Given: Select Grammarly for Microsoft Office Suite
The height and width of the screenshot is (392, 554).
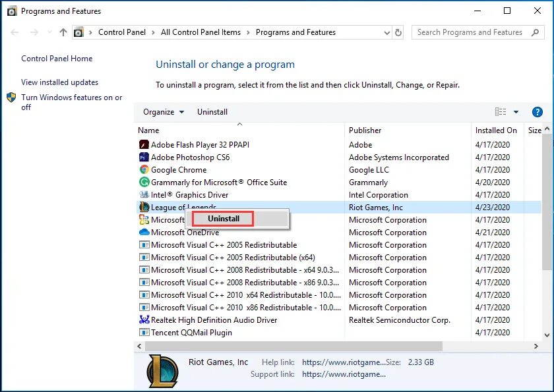Looking at the screenshot, I should [219, 182].
